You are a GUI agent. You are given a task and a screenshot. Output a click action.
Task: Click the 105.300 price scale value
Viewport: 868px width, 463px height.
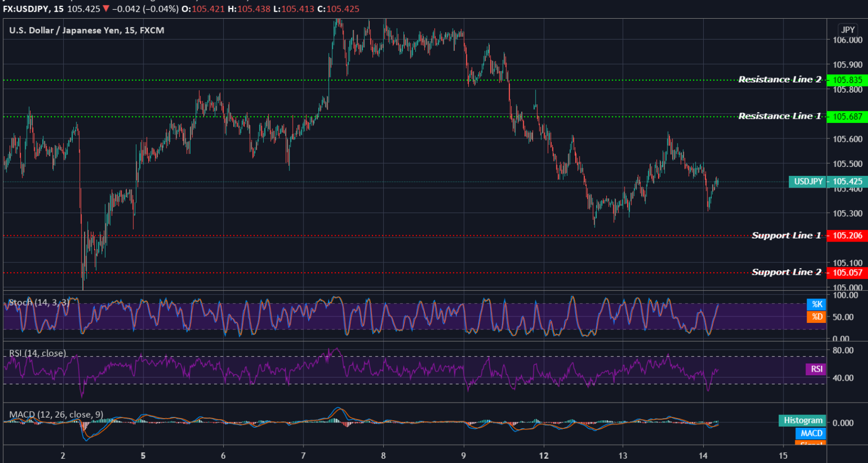[x=847, y=213]
